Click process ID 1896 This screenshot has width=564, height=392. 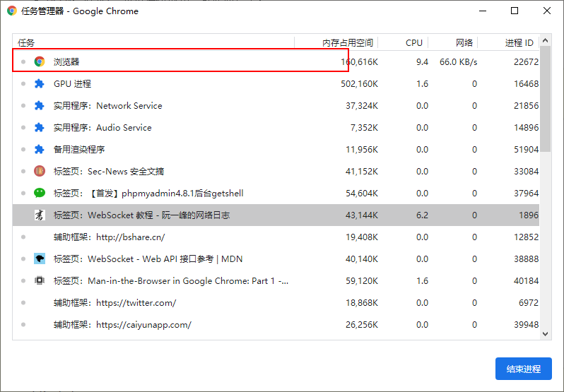pyautogui.click(x=529, y=215)
